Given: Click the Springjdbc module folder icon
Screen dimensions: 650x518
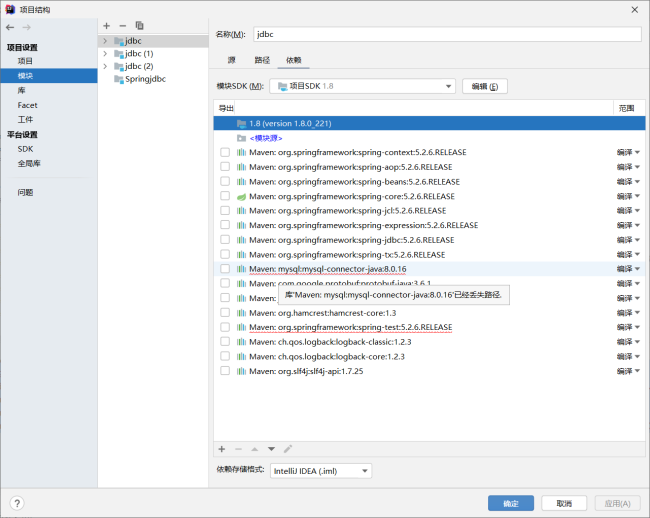Looking at the screenshot, I should [x=119, y=79].
